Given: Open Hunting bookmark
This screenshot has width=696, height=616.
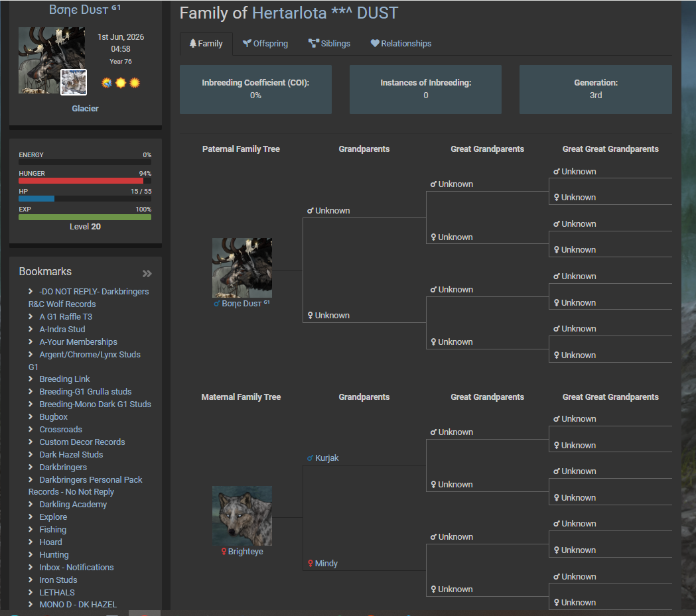Looking at the screenshot, I should [x=54, y=555].
